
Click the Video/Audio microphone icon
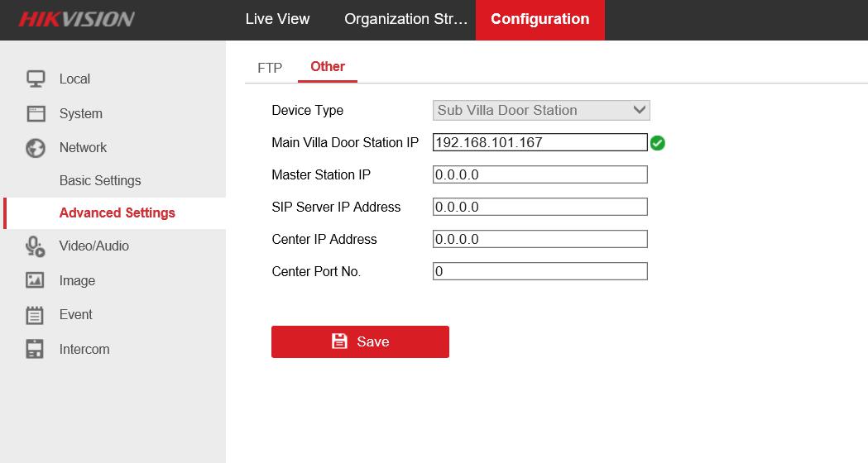[x=35, y=246]
